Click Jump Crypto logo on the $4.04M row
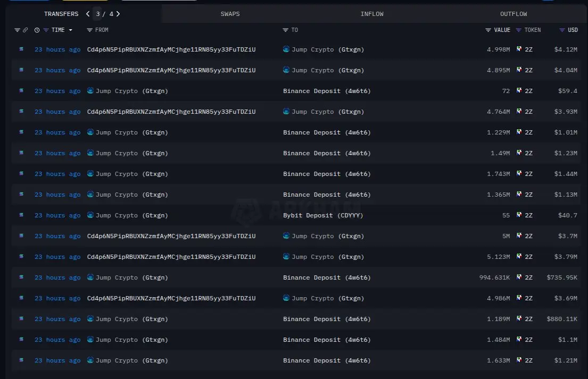 click(286, 70)
